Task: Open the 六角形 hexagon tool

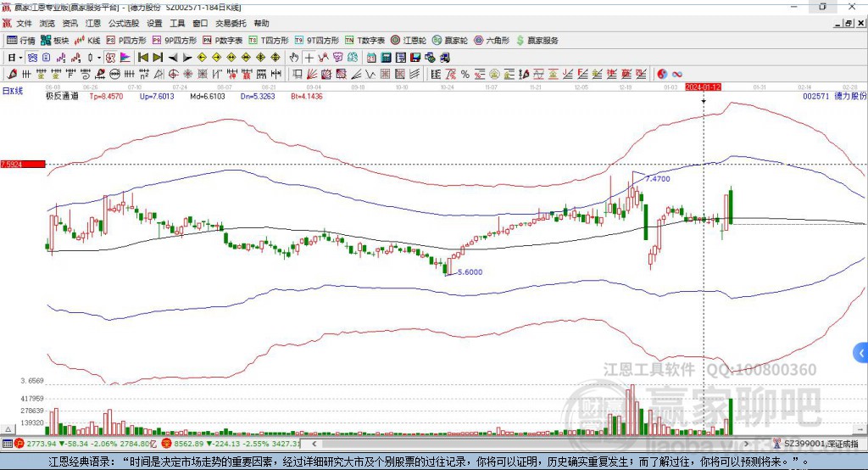Action: (x=492, y=40)
